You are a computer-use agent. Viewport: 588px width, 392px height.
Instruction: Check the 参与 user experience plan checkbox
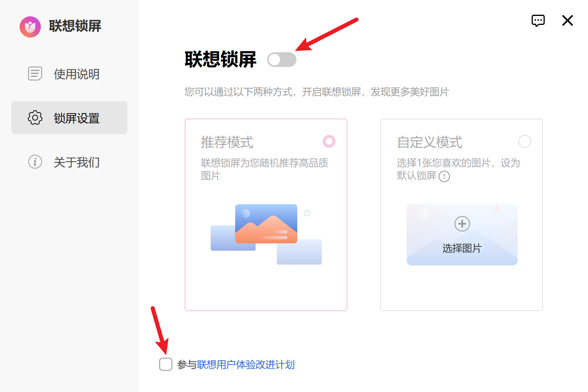(x=166, y=364)
